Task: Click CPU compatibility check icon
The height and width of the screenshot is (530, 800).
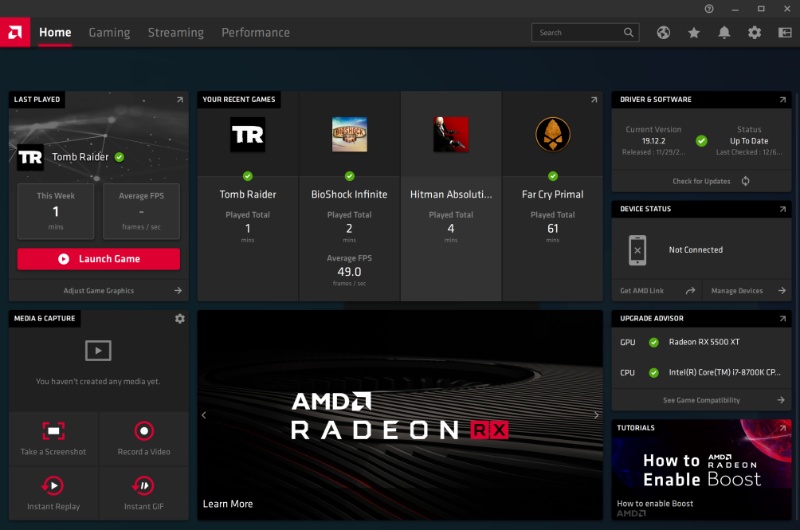Action: [x=654, y=373]
